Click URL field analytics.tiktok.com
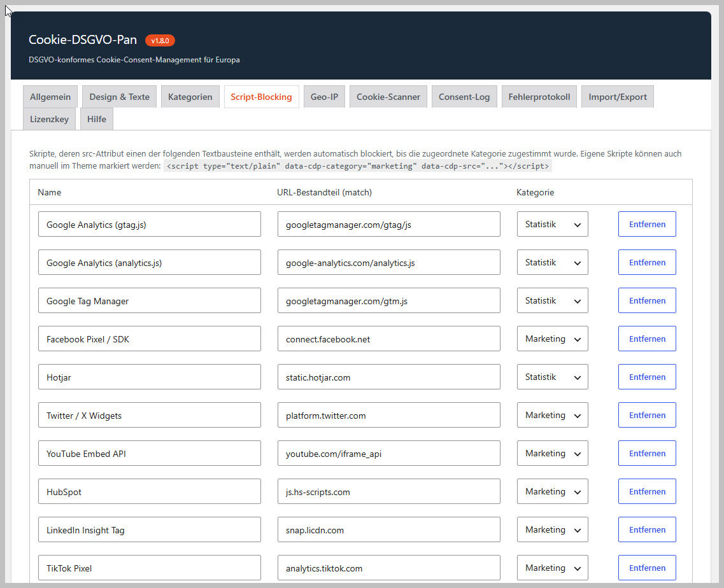 (389, 568)
